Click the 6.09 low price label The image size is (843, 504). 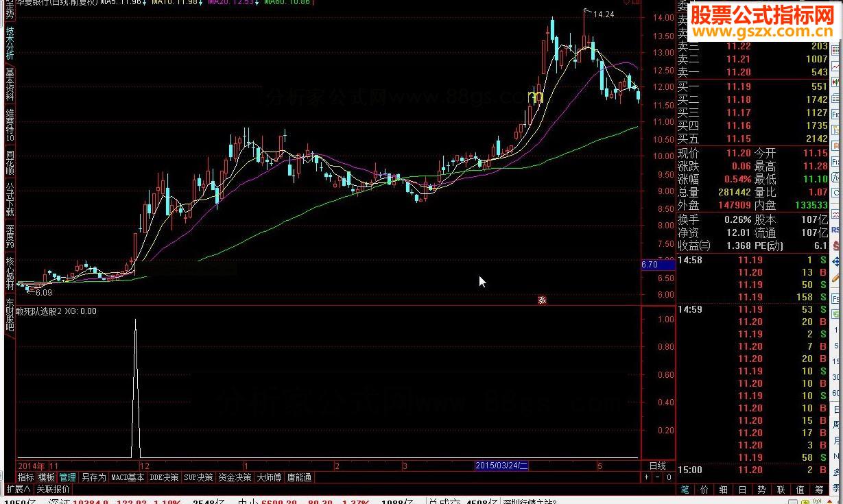point(44,293)
